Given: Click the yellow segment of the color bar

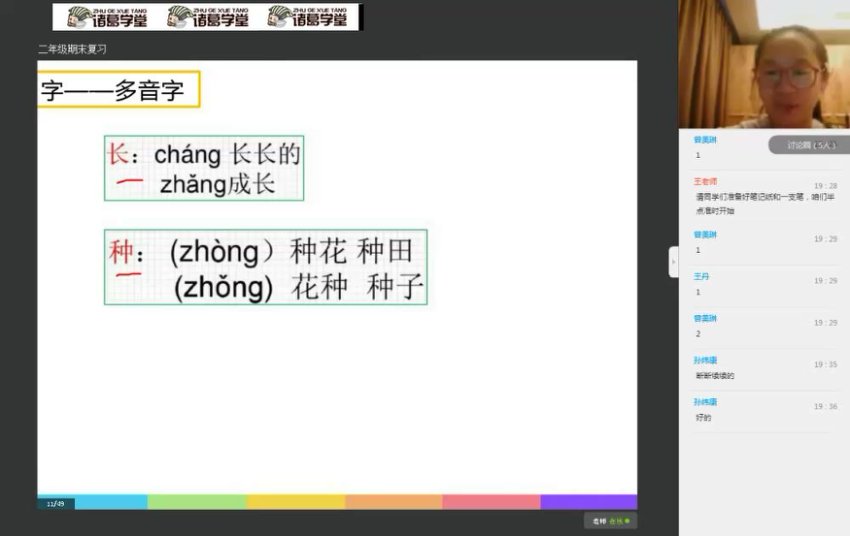Looking at the screenshot, I should pyautogui.click(x=295, y=502).
